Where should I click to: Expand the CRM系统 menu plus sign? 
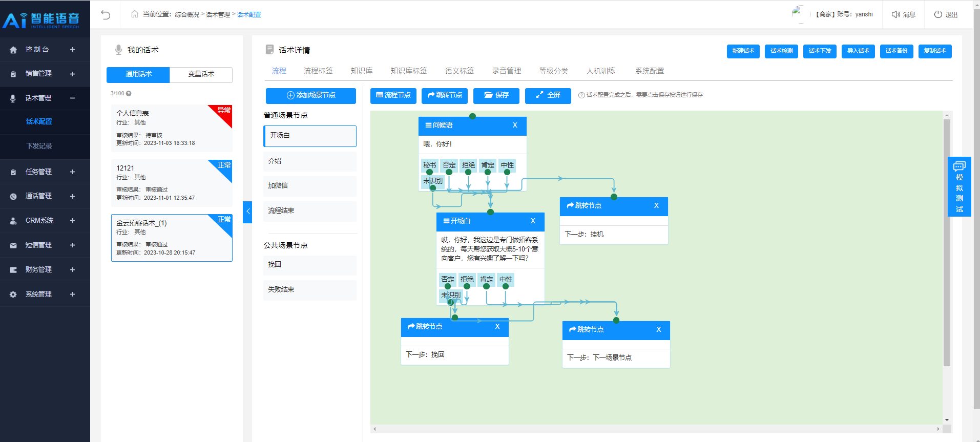pyautogui.click(x=72, y=221)
